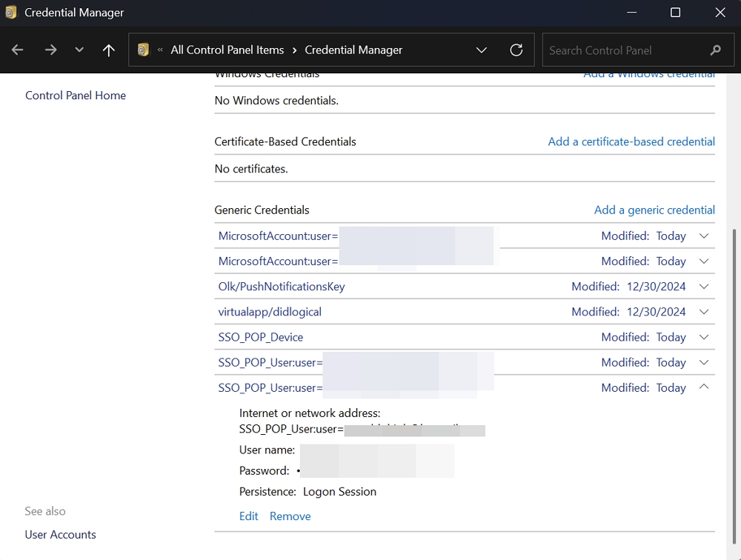The image size is (741, 560).
Task: Close the Credential Manager window
Action: pyautogui.click(x=720, y=13)
